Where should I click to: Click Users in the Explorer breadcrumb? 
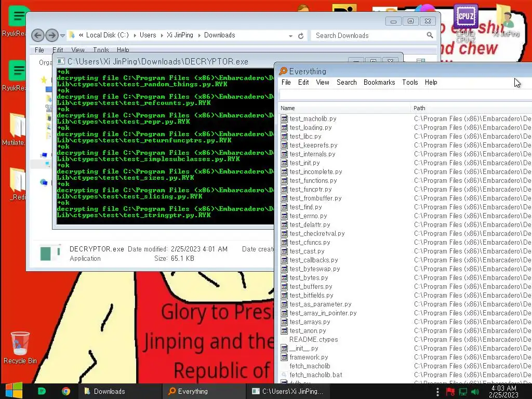148,35
